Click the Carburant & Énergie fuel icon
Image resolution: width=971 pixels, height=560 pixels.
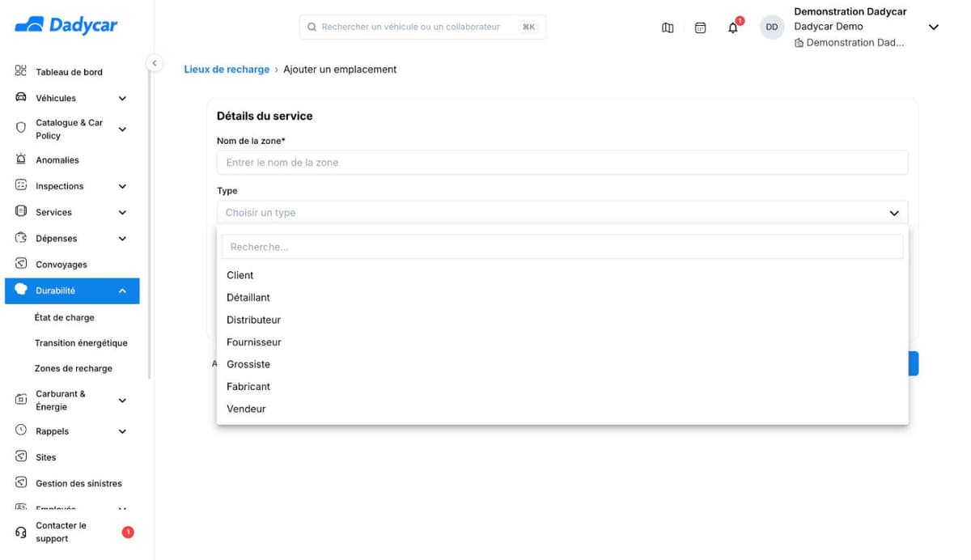tap(21, 400)
